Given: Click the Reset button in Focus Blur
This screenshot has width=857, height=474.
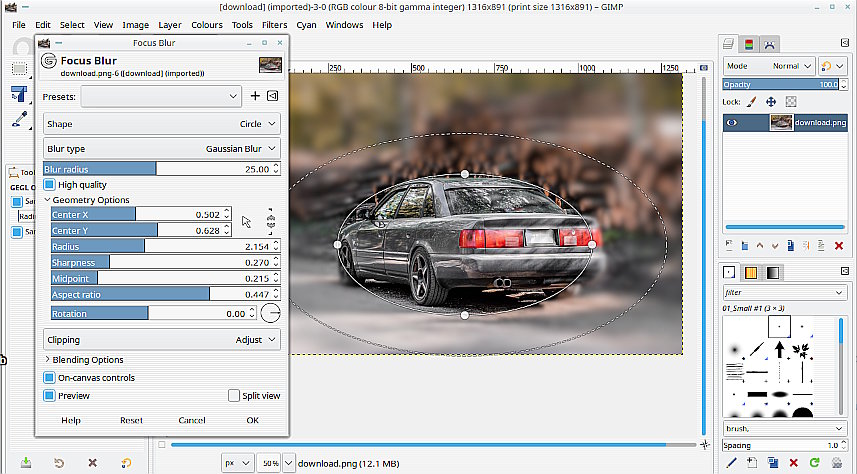Looking at the screenshot, I should (x=131, y=420).
